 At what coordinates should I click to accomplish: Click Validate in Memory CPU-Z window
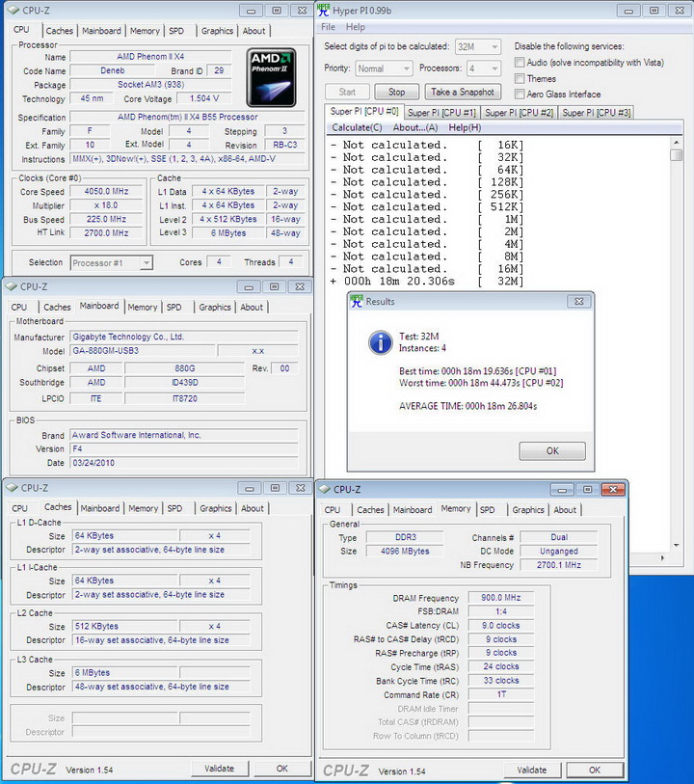click(x=532, y=770)
